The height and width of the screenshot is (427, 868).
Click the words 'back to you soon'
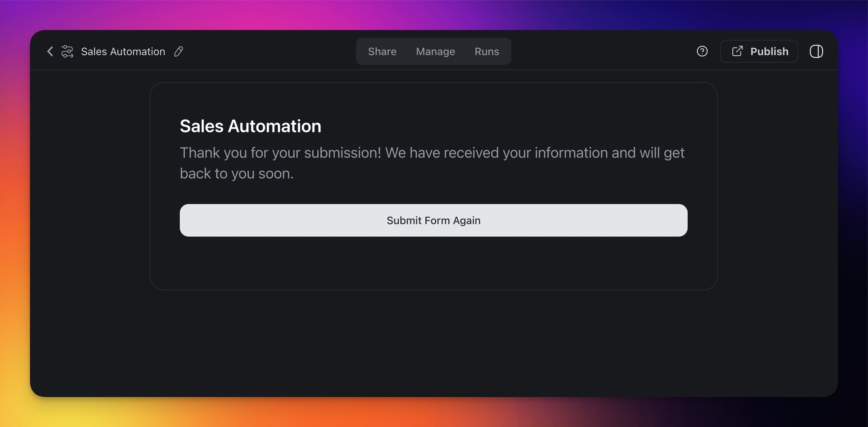point(236,174)
